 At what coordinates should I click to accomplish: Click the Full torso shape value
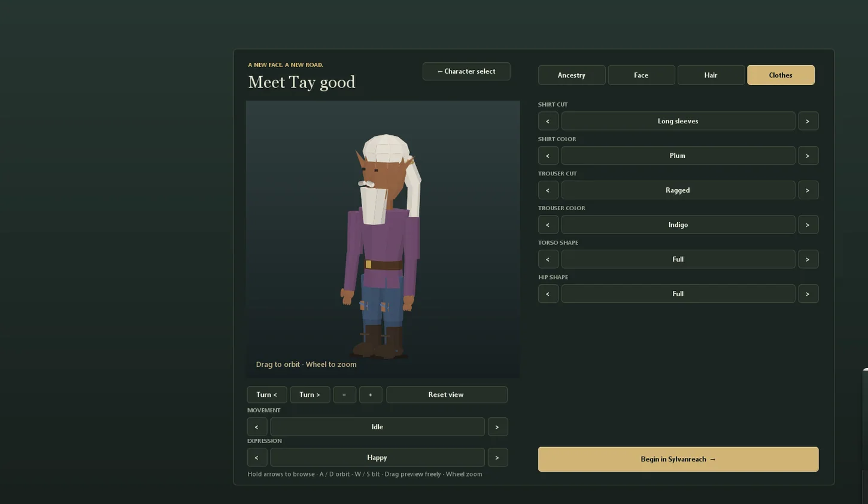[678, 259]
